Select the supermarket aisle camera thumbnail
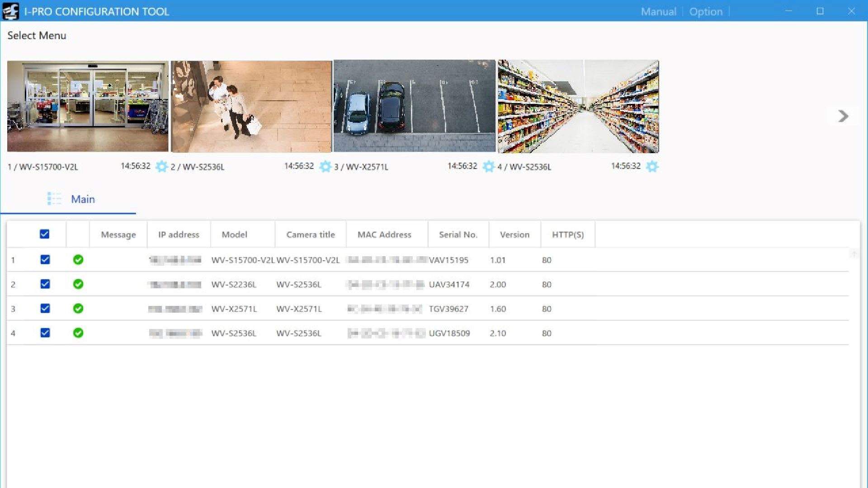868x488 pixels. (578, 106)
